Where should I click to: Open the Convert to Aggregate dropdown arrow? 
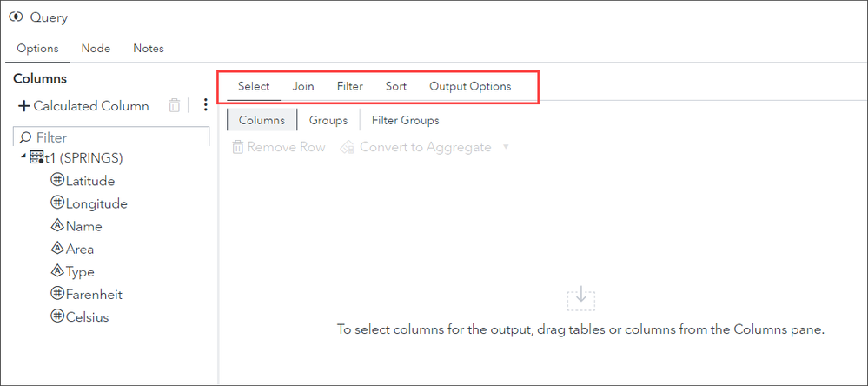click(x=506, y=148)
